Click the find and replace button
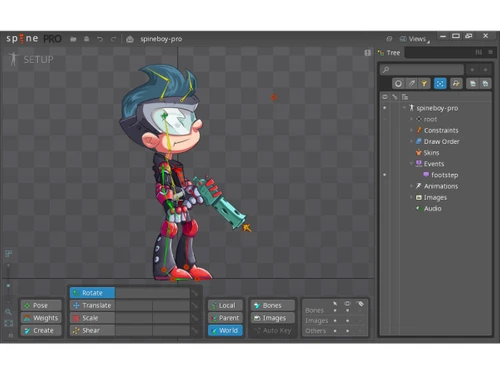 pyautogui.click(x=456, y=83)
